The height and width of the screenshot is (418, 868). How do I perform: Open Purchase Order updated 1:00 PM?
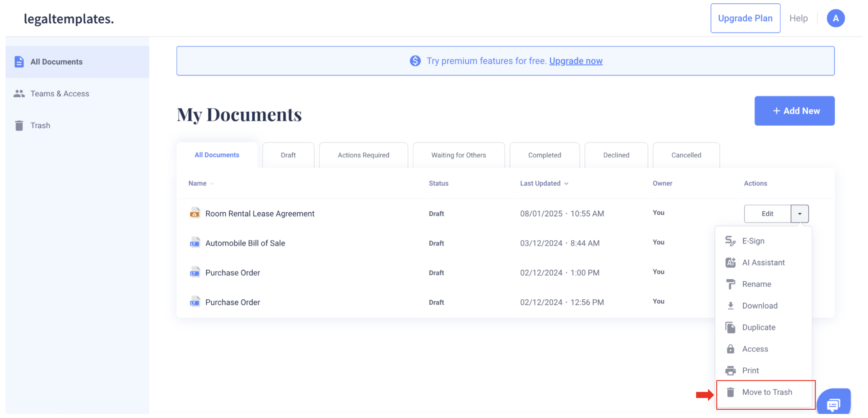233,273
